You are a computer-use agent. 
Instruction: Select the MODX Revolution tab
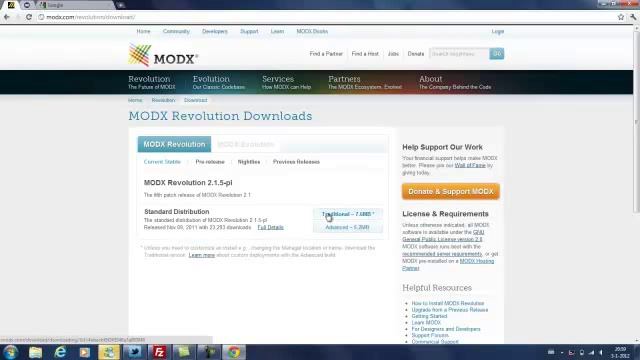pos(174,144)
